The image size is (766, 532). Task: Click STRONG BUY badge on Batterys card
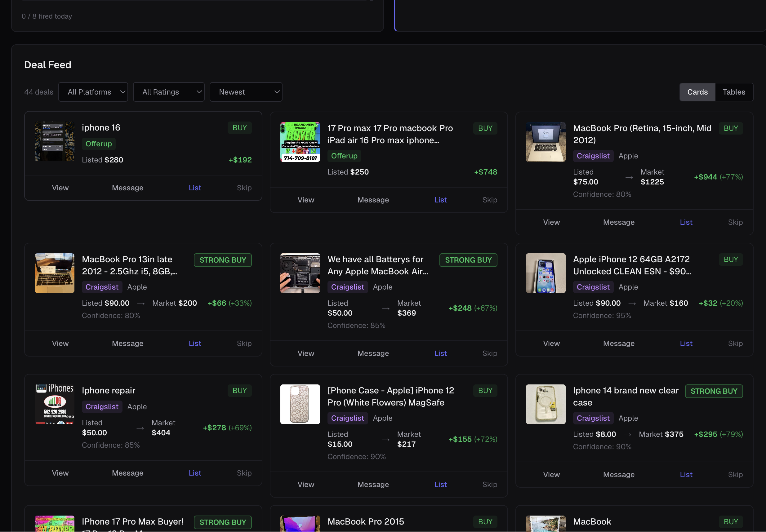click(x=468, y=260)
